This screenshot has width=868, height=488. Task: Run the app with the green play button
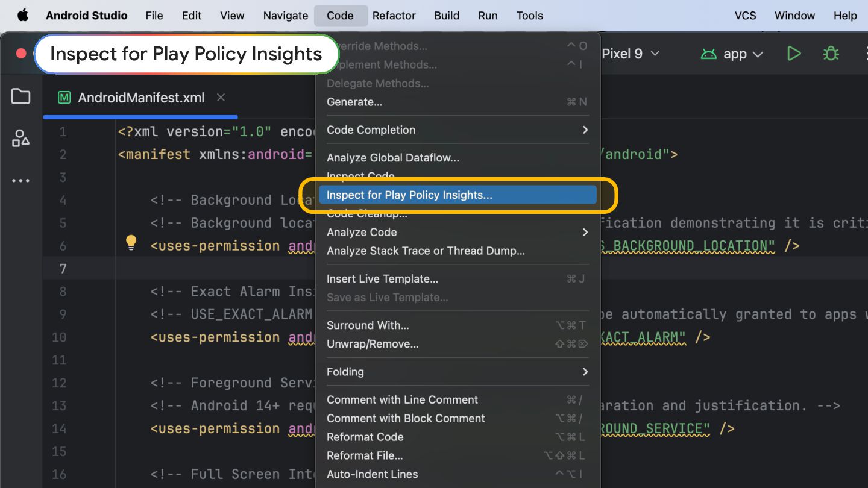pyautogui.click(x=794, y=54)
